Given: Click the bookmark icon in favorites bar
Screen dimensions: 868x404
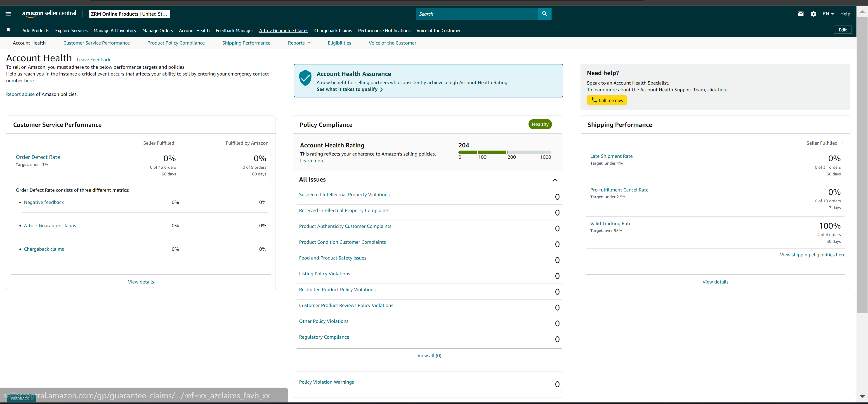Looking at the screenshot, I should (8, 30).
